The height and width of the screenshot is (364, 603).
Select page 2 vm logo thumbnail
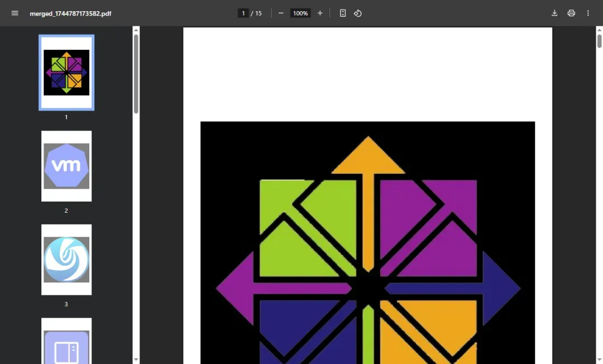pyautogui.click(x=66, y=166)
